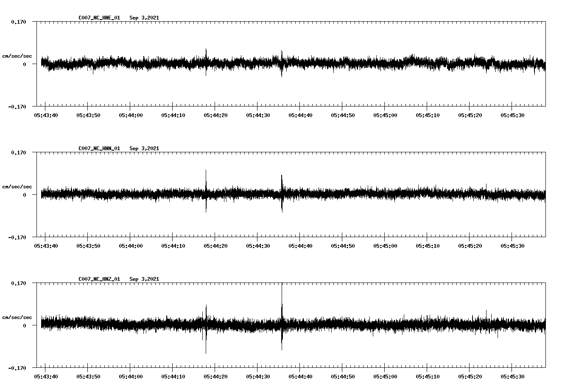Click the 05:45:20 time label under HNN plot
The height and width of the screenshot is (392, 576).
point(470,246)
